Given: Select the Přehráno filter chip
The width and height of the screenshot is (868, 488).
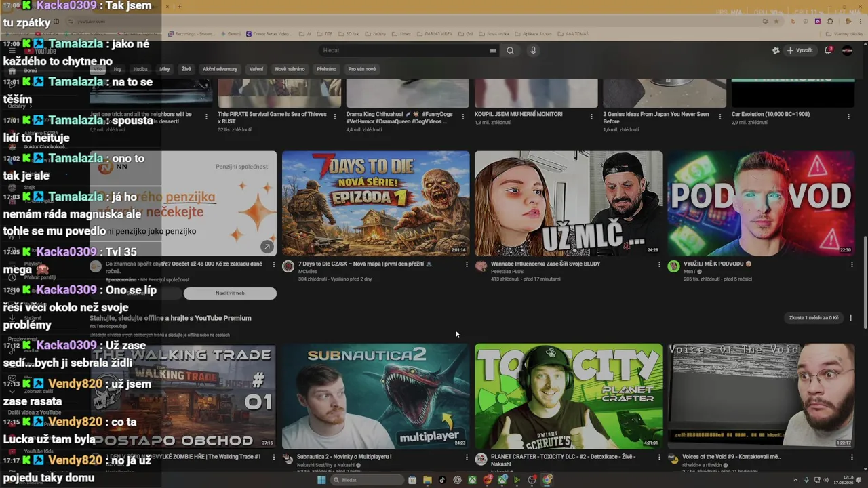Looking at the screenshot, I should 326,69.
